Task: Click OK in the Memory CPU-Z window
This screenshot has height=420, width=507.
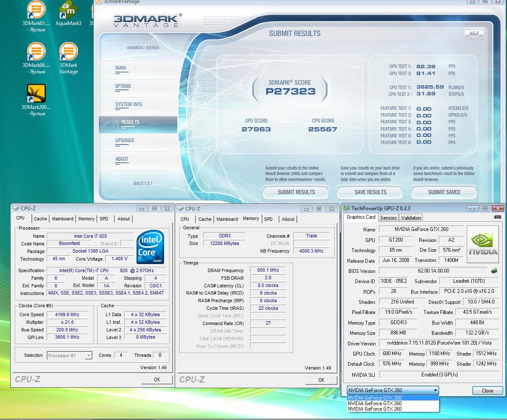Action: click(321, 380)
